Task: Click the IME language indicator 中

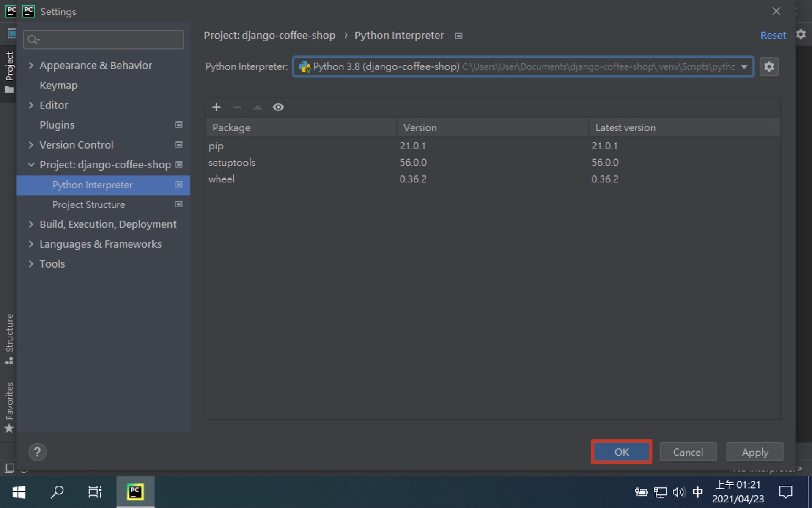Action: (698, 492)
